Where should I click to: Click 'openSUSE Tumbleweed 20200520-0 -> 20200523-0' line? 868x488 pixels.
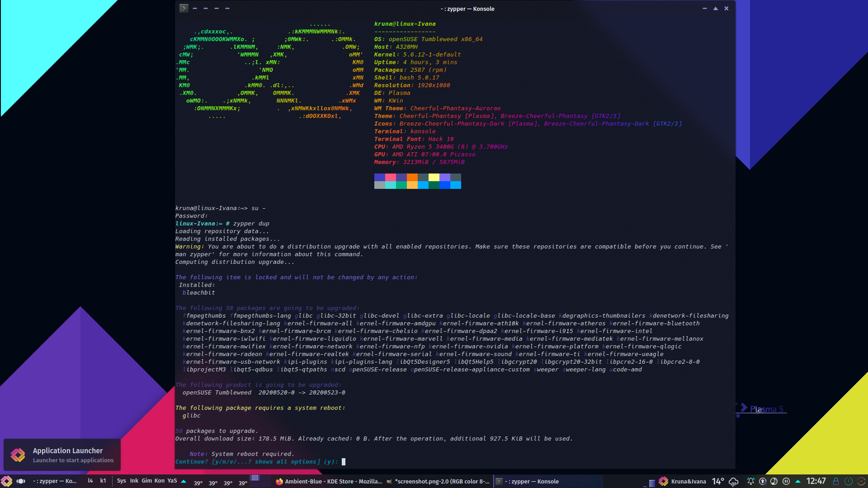coord(264,393)
